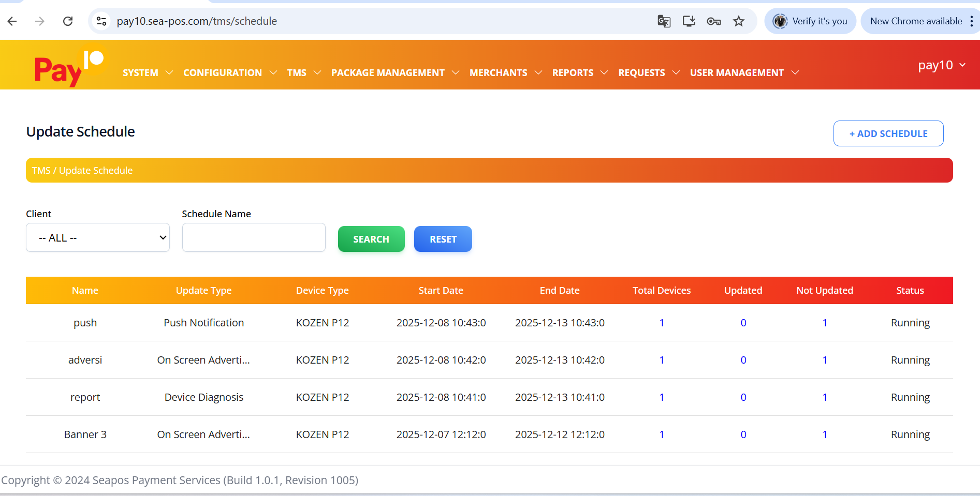Screen dimensions: 980x496
Task: Open the translate page icon
Action: point(664,21)
